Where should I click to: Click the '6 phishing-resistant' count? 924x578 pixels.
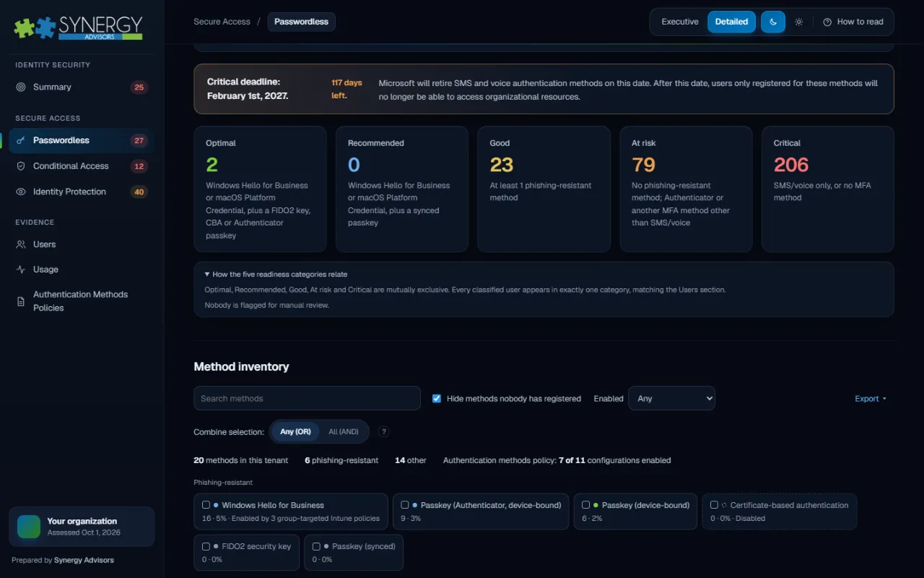point(341,460)
